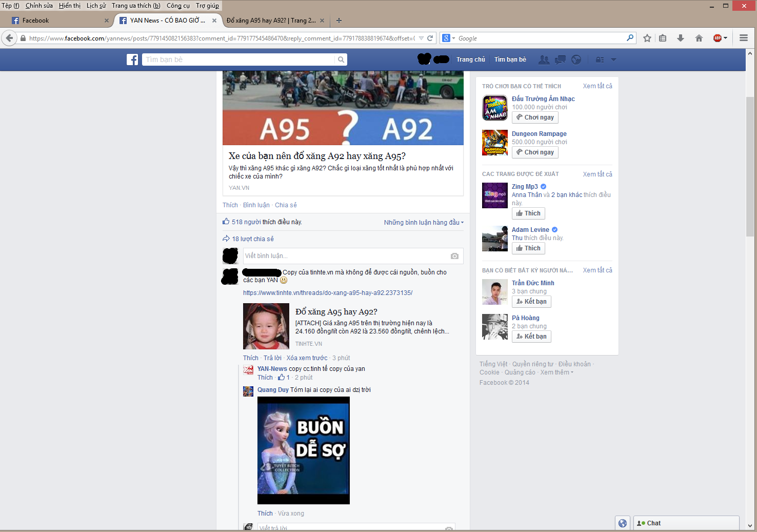Click Trang chủ in the Facebook bar

470,60
